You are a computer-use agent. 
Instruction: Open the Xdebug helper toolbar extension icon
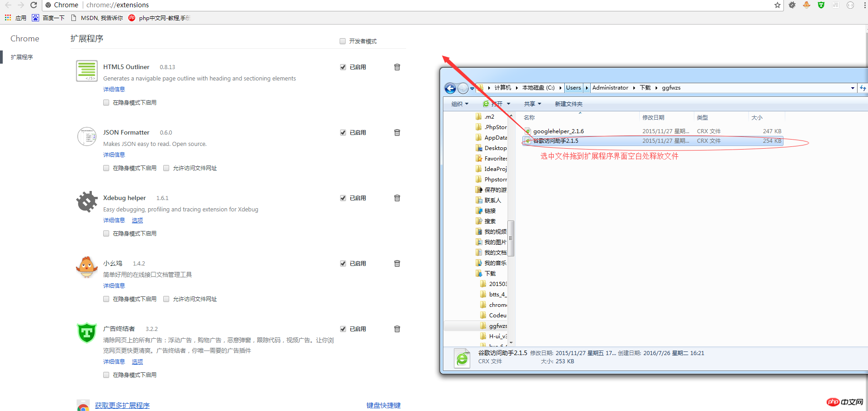(792, 5)
